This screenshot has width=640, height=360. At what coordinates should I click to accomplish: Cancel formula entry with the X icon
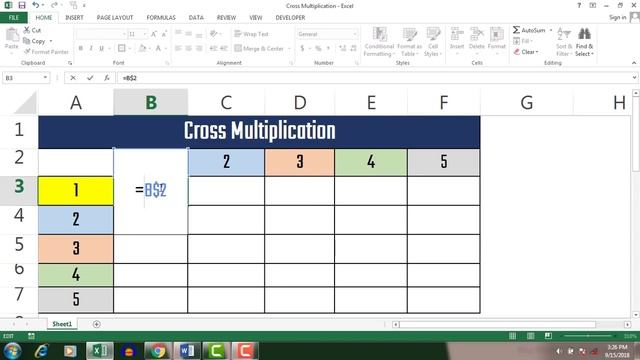73,78
